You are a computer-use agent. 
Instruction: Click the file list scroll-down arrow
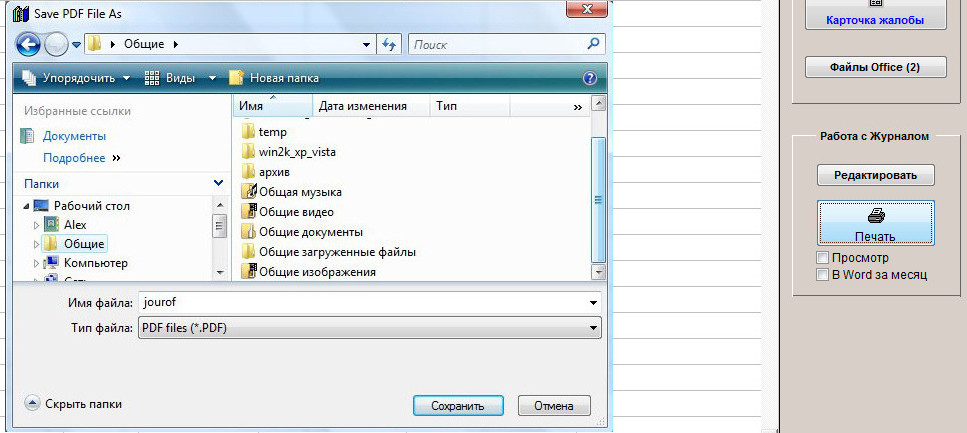(598, 271)
